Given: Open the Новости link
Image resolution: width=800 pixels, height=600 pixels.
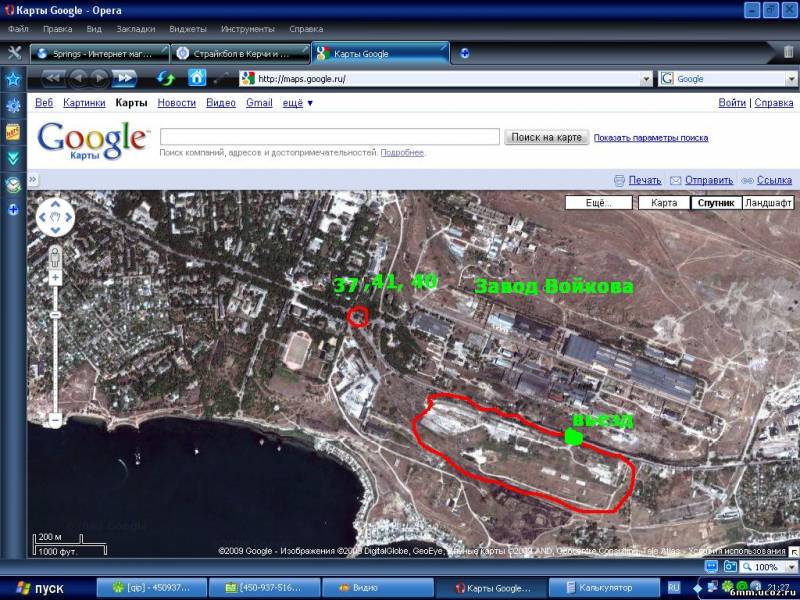Looking at the screenshot, I should (177, 103).
